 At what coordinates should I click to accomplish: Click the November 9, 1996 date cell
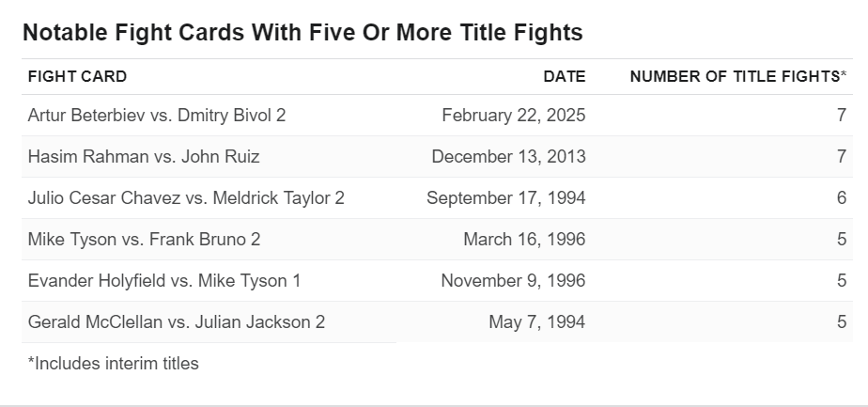pyautogui.click(x=513, y=281)
